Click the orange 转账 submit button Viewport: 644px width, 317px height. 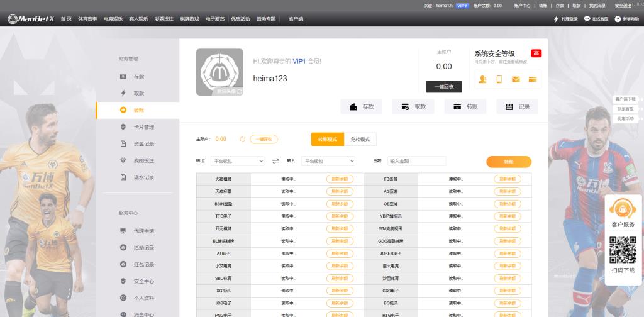(x=508, y=162)
